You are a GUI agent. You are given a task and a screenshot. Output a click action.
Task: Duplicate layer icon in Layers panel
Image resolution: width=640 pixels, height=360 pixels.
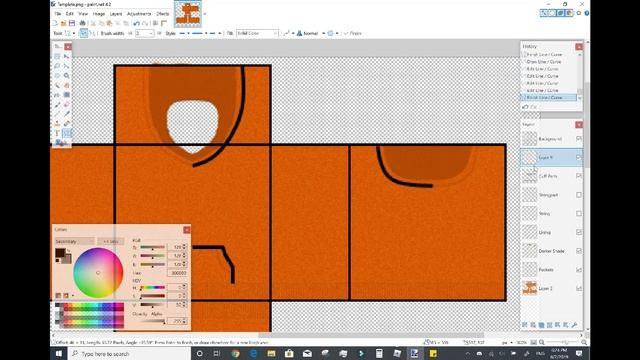[x=541, y=324]
